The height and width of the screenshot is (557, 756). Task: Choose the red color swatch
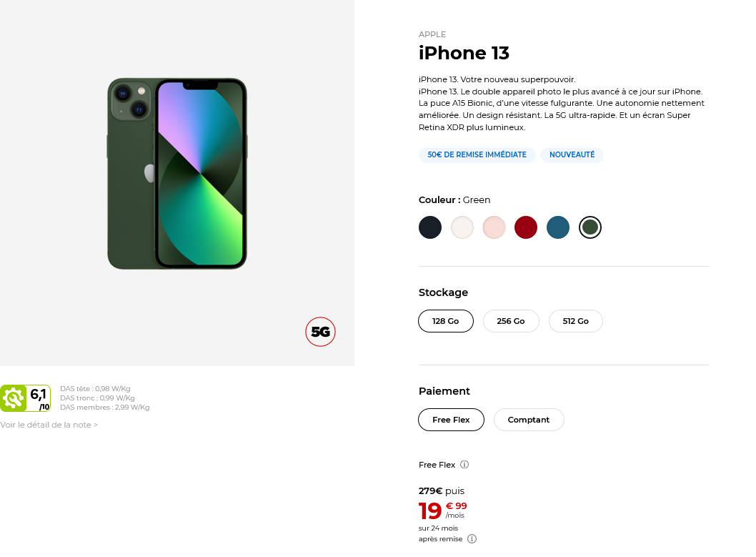(526, 227)
